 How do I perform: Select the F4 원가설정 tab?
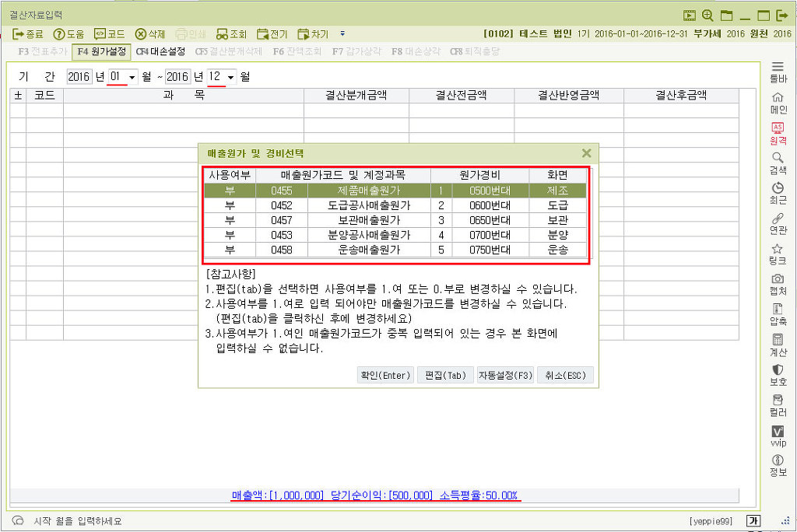102,51
